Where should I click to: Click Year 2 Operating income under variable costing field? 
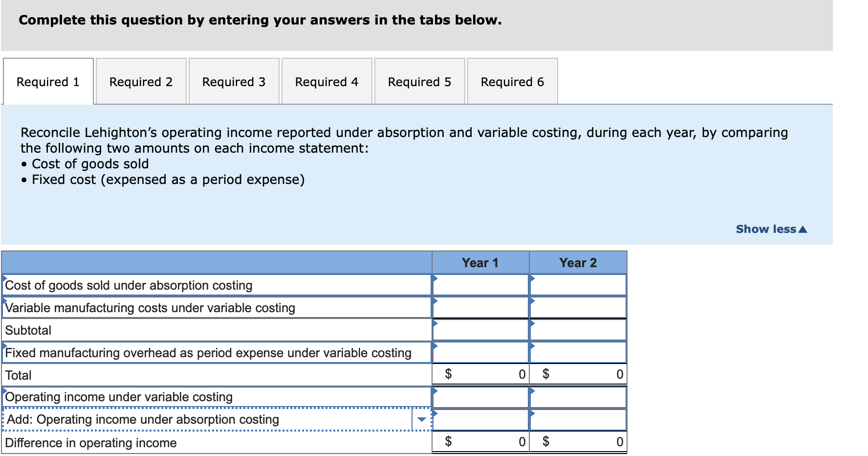(x=579, y=396)
